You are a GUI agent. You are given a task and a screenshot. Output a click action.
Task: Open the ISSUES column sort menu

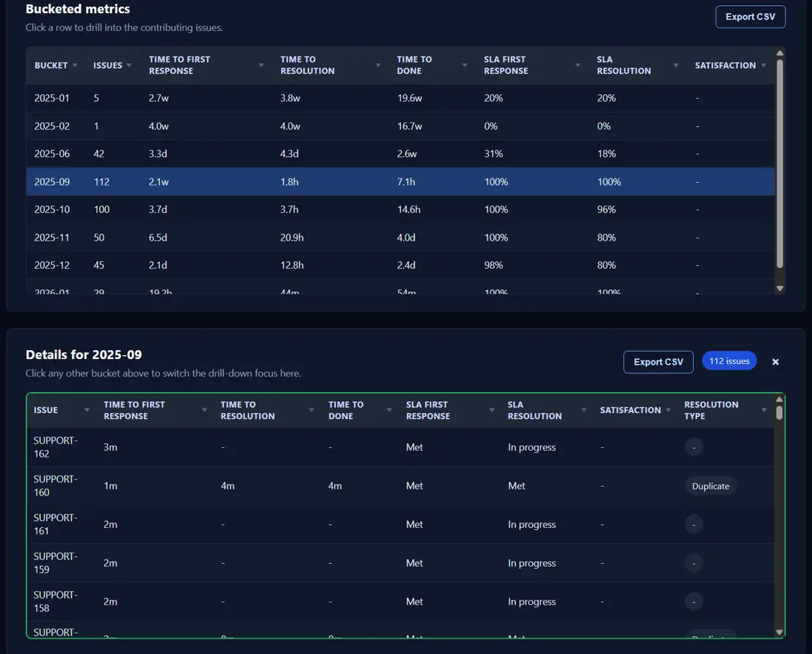[x=129, y=65]
